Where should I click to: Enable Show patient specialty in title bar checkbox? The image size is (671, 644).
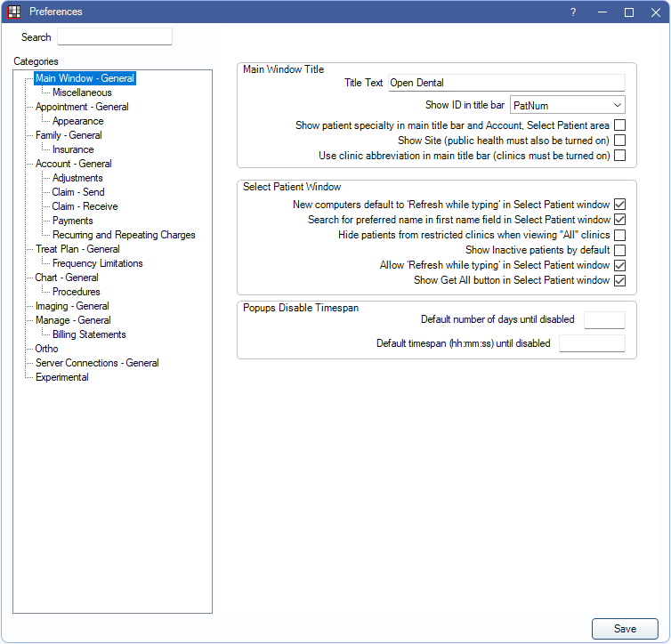pyautogui.click(x=619, y=125)
